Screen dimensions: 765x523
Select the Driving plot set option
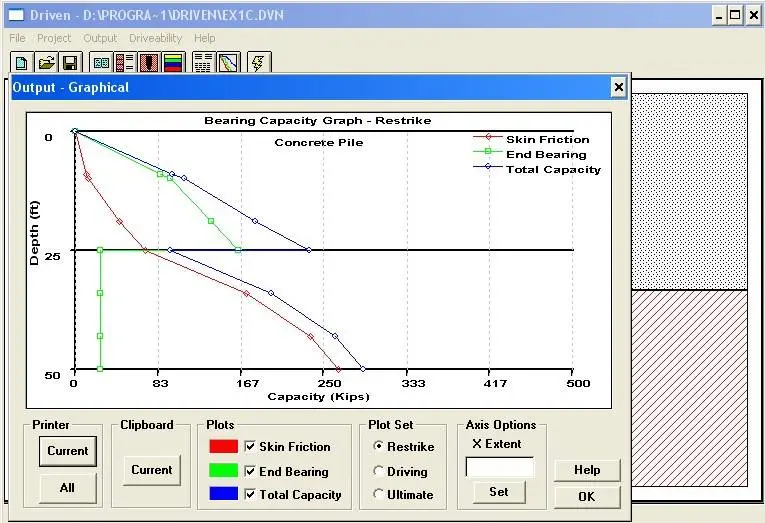point(378,471)
